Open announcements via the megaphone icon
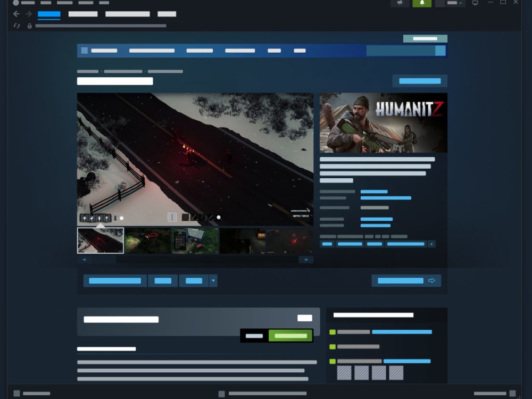This screenshot has width=532, height=399. [x=400, y=3]
